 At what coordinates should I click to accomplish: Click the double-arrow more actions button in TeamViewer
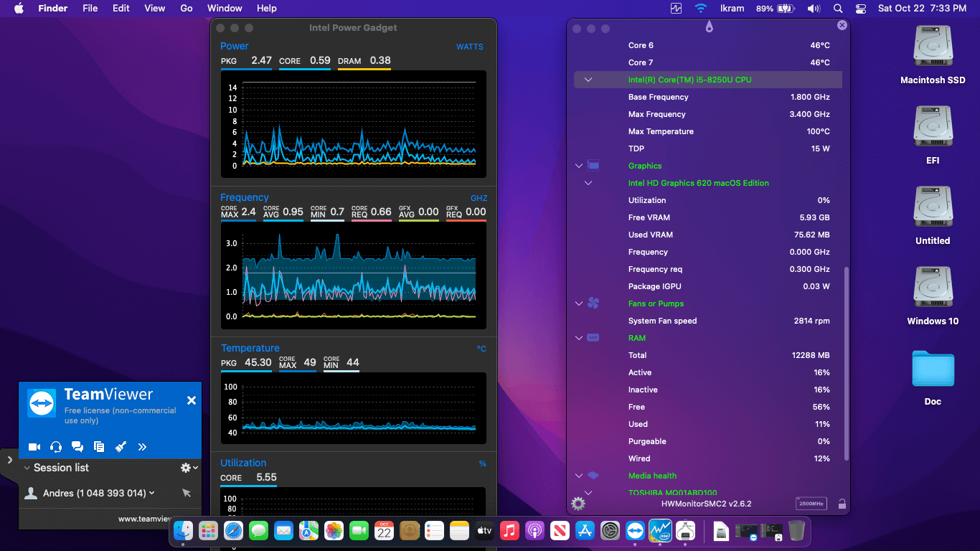[141, 446]
